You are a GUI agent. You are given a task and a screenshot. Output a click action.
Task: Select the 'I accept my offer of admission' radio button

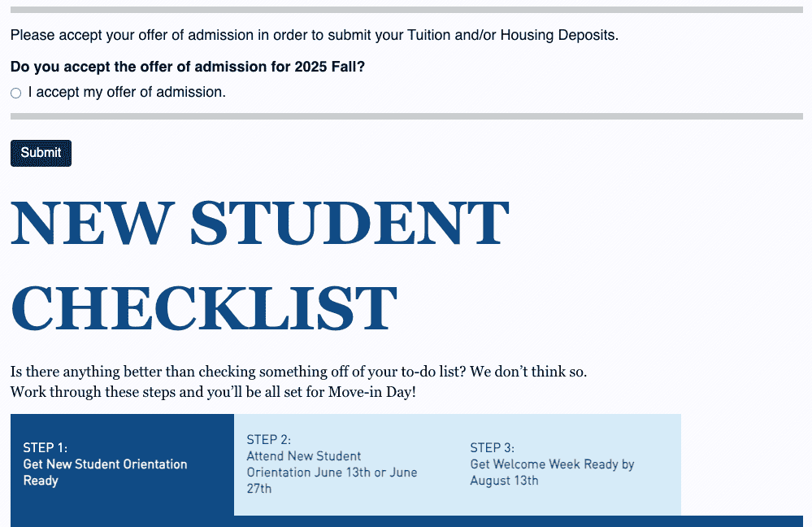(15, 94)
